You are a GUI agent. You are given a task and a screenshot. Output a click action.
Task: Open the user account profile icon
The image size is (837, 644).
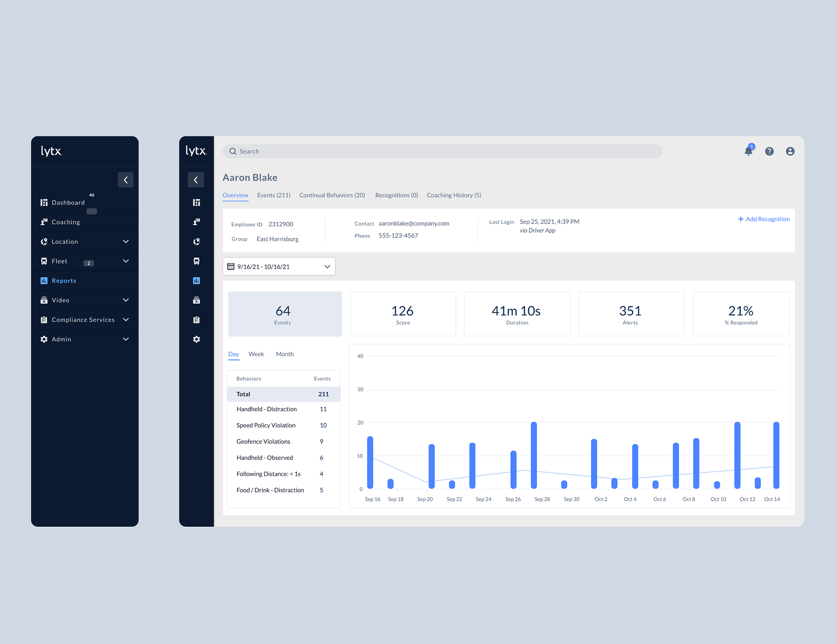pyautogui.click(x=790, y=152)
